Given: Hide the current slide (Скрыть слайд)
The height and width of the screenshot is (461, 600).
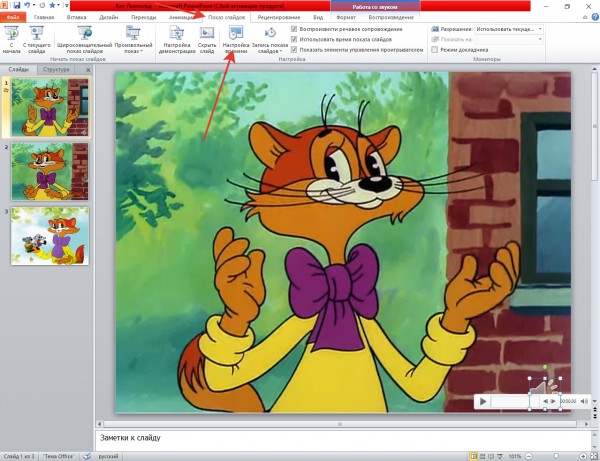Looking at the screenshot, I should (x=207, y=40).
